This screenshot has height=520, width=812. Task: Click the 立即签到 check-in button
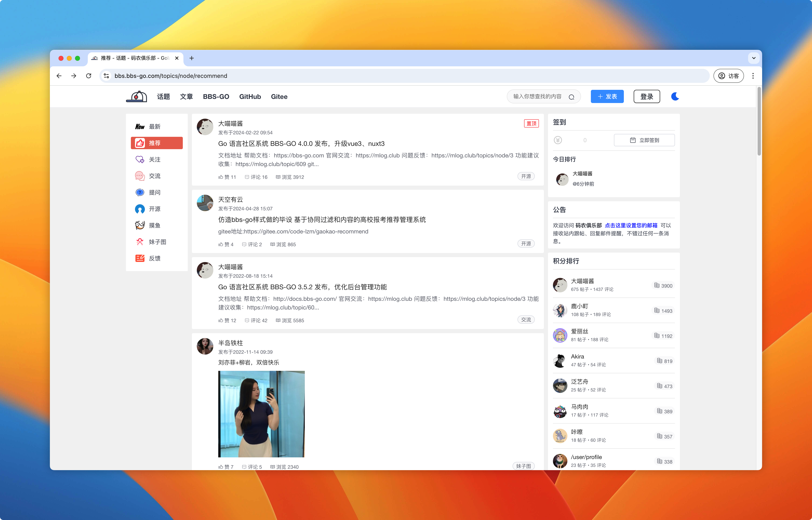click(x=644, y=140)
